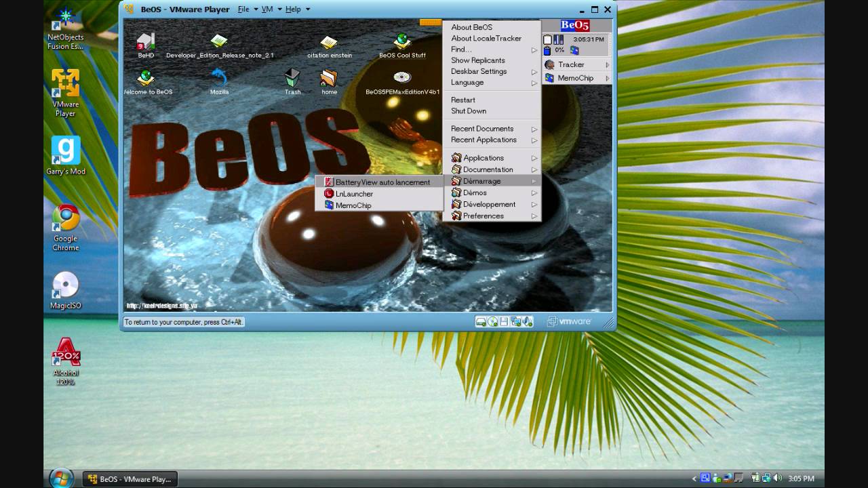
Task: Click the MemoChip replicant in the Deskbar tray
Action: (574, 50)
